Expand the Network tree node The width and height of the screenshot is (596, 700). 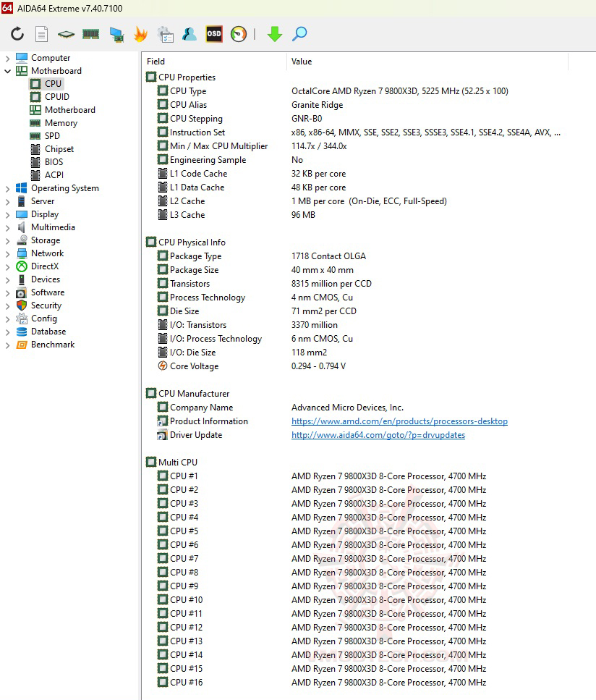[7, 253]
